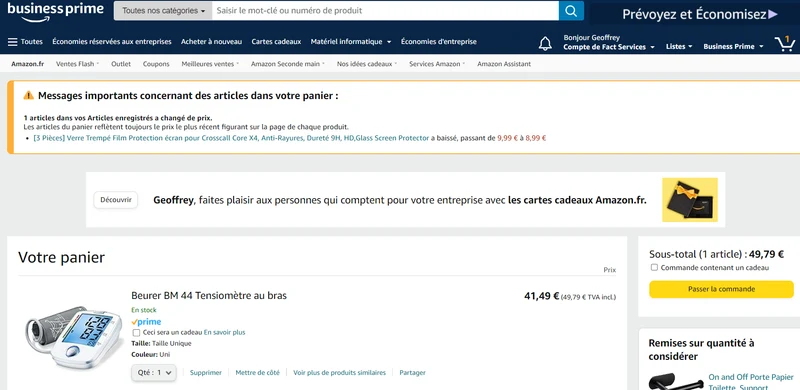This screenshot has height=390, width=800.
Task: Click 'Remises sur quantité à considérer' heading
Action: coord(701,349)
